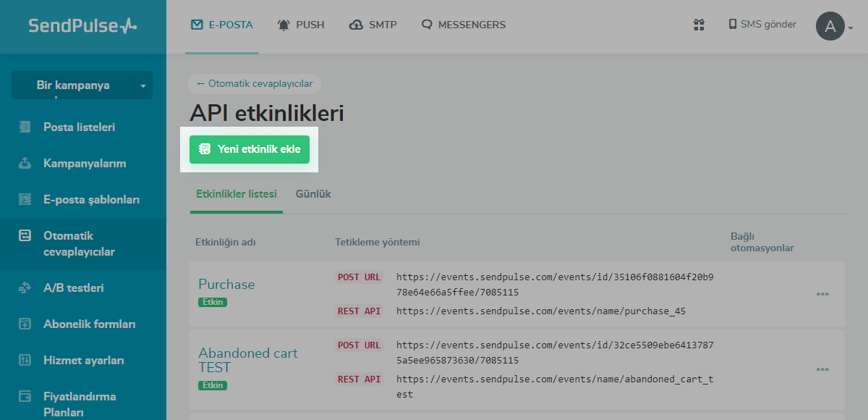Open Kampanyalarım from the sidebar
Image resolution: width=868 pixels, height=420 pixels.
85,164
